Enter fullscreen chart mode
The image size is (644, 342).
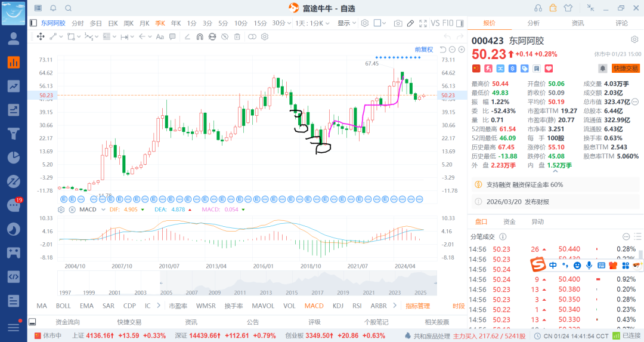tap(423, 23)
